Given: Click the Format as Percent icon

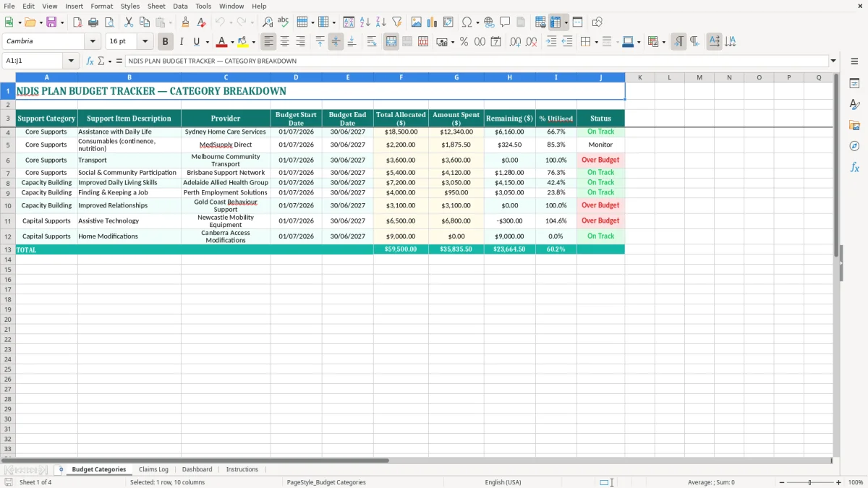Looking at the screenshot, I should (464, 42).
